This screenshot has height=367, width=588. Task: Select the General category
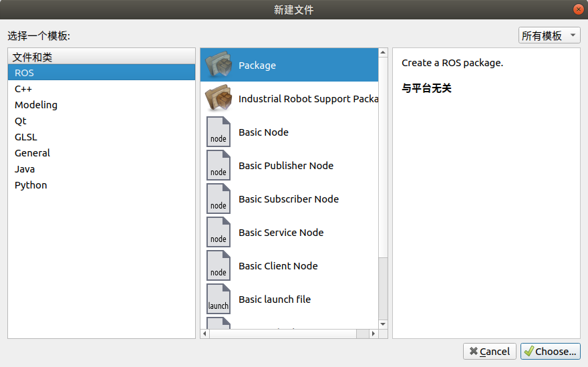tap(102, 152)
